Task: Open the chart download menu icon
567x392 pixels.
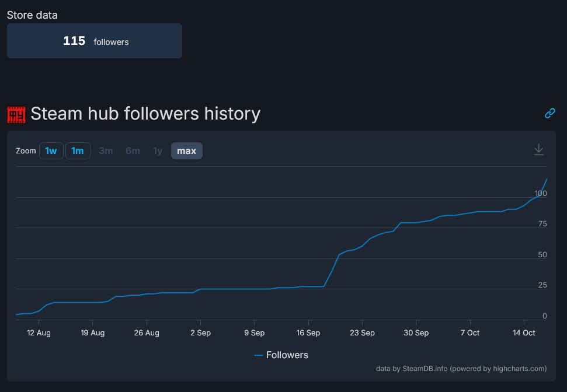Action: click(x=539, y=149)
